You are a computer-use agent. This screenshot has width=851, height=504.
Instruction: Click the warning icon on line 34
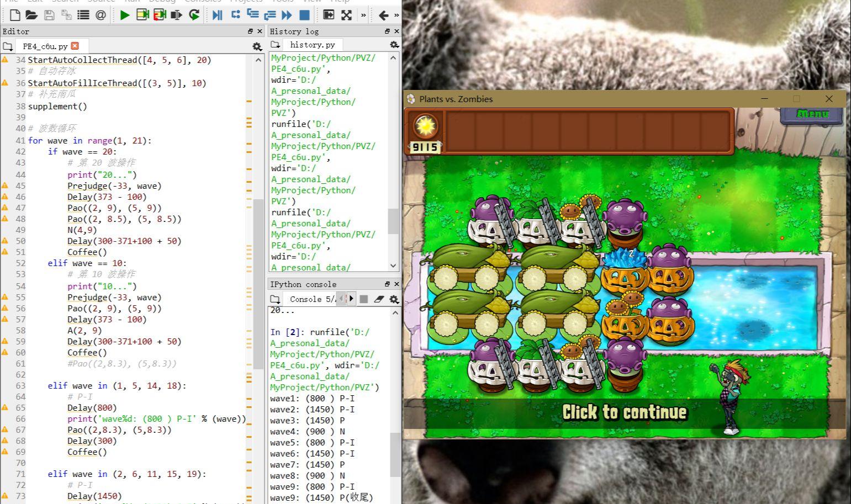(5, 60)
